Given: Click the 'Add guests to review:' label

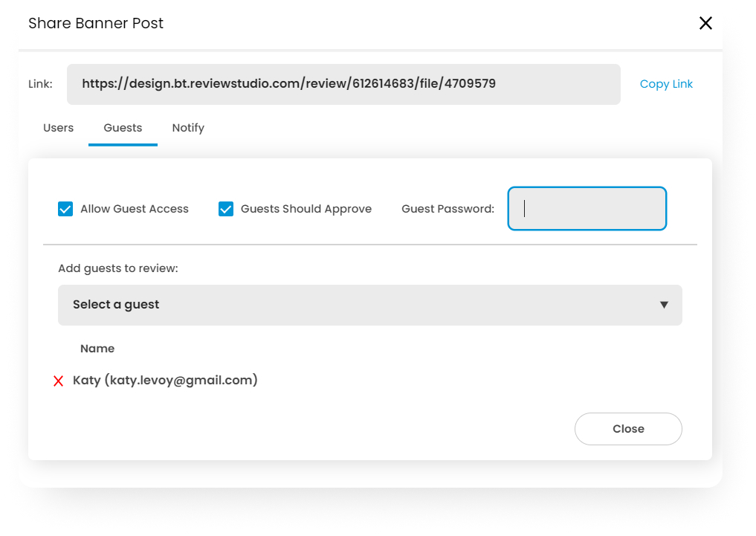Looking at the screenshot, I should pos(118,268).
